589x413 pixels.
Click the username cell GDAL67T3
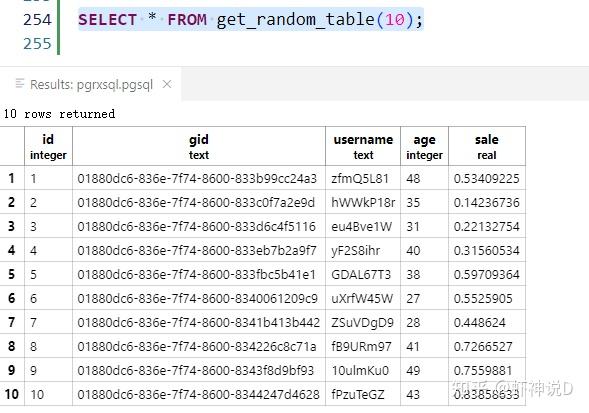point(361,274)
